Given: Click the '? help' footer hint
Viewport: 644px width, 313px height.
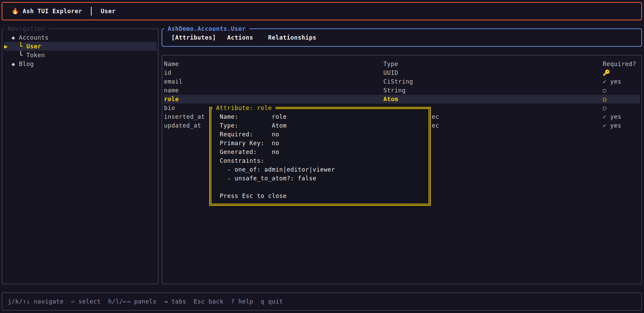Looking at the screenshot, I should [242, 301].
